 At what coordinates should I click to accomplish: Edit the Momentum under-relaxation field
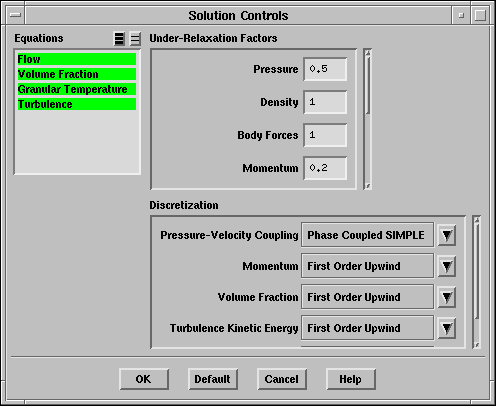[x=325, y=168]
